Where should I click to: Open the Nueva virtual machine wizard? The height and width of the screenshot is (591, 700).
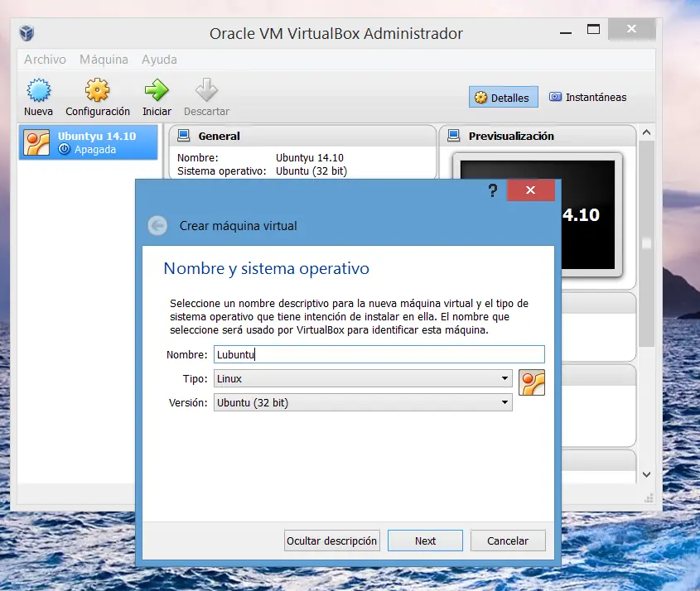point(38,95)
